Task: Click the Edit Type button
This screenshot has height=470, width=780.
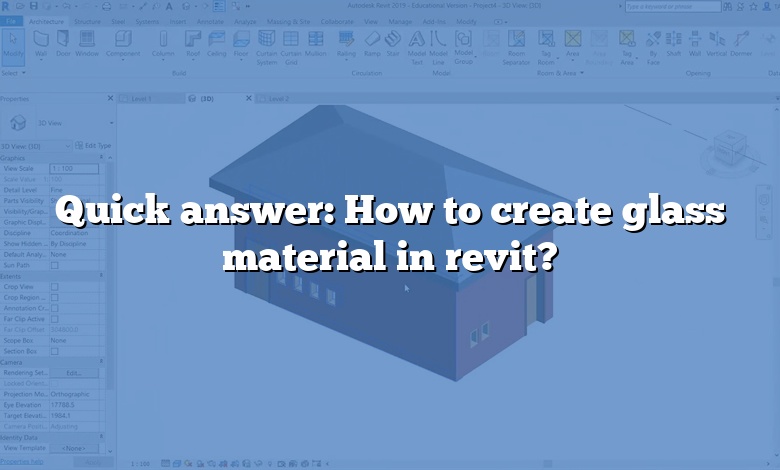Action: (98, 145)
